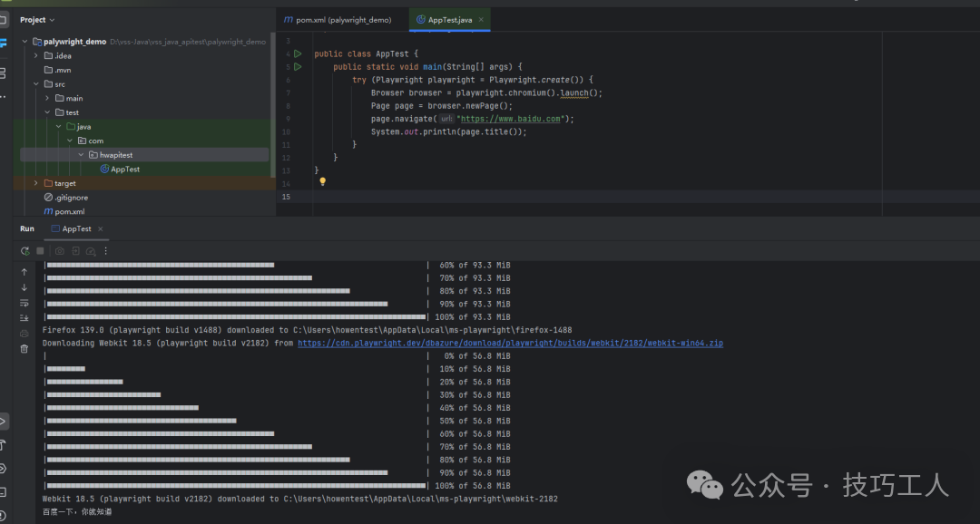Select the AppTest tab in Run panel
This screenshot has height=524, width=980.
[x=76, y=229]
